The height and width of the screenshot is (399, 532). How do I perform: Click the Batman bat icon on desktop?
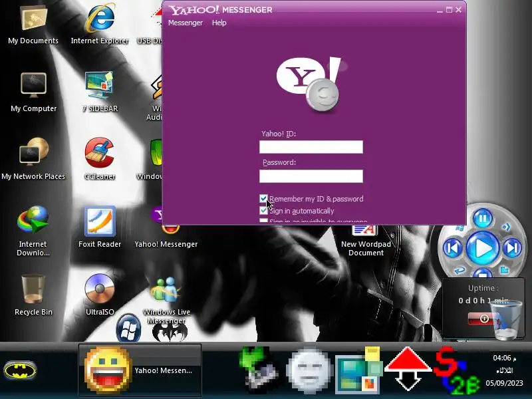tap(170, 332)
